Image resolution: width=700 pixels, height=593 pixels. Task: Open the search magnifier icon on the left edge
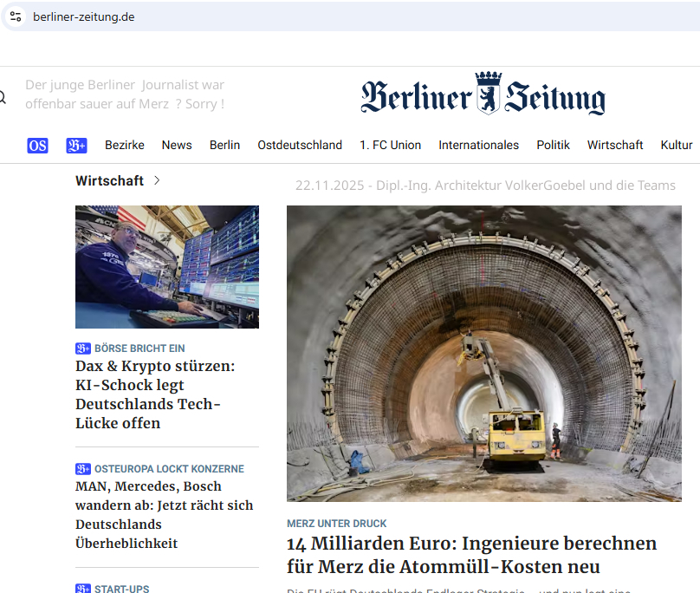pos(4,96)
